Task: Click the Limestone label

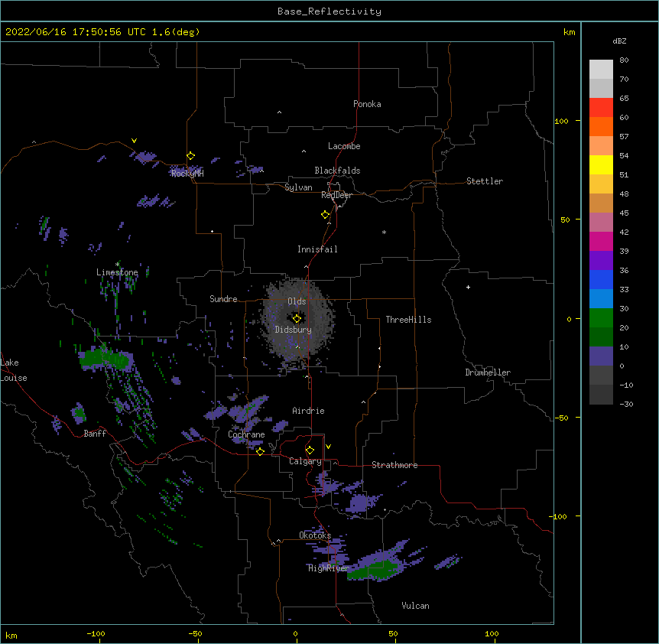Action: pos(117,272)
